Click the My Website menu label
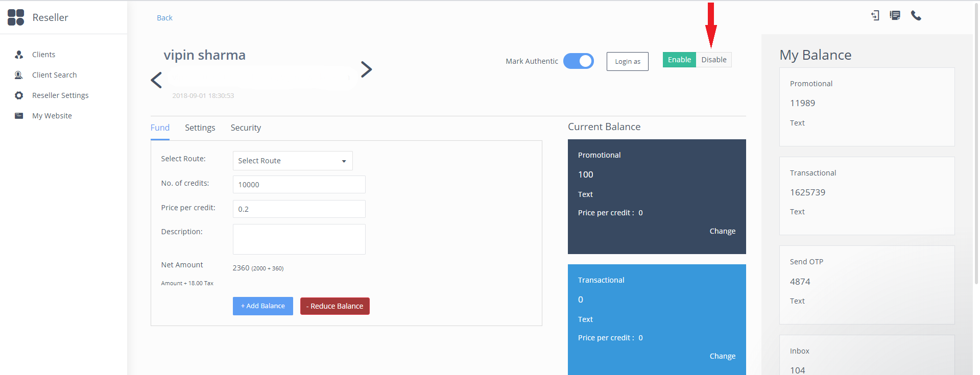Viewport: 980px width, 375px height. point(52,116)
